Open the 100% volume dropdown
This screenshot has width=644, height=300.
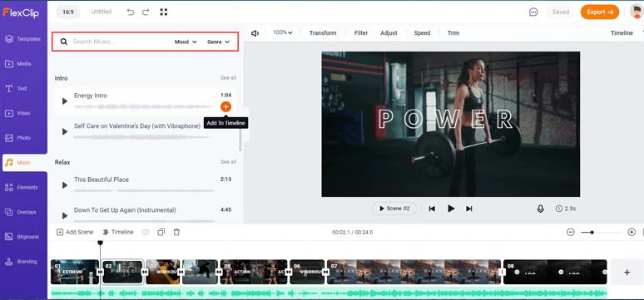tap(283, 32)
